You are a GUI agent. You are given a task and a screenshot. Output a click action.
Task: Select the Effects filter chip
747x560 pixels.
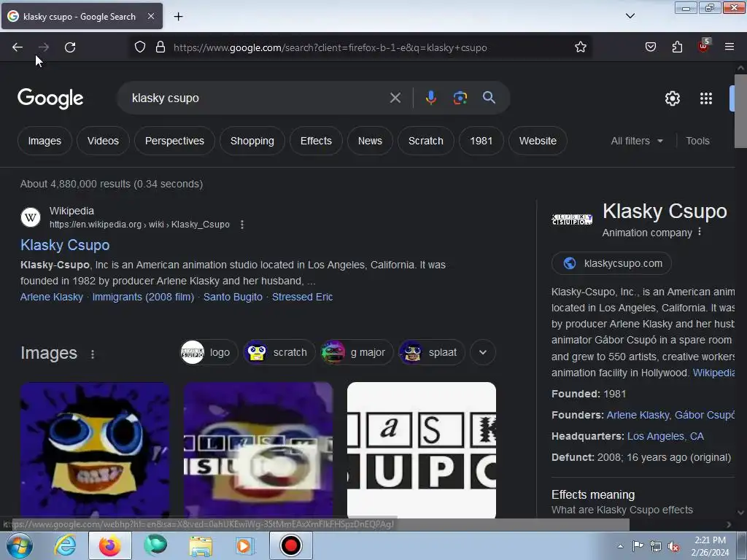point(316,141)
